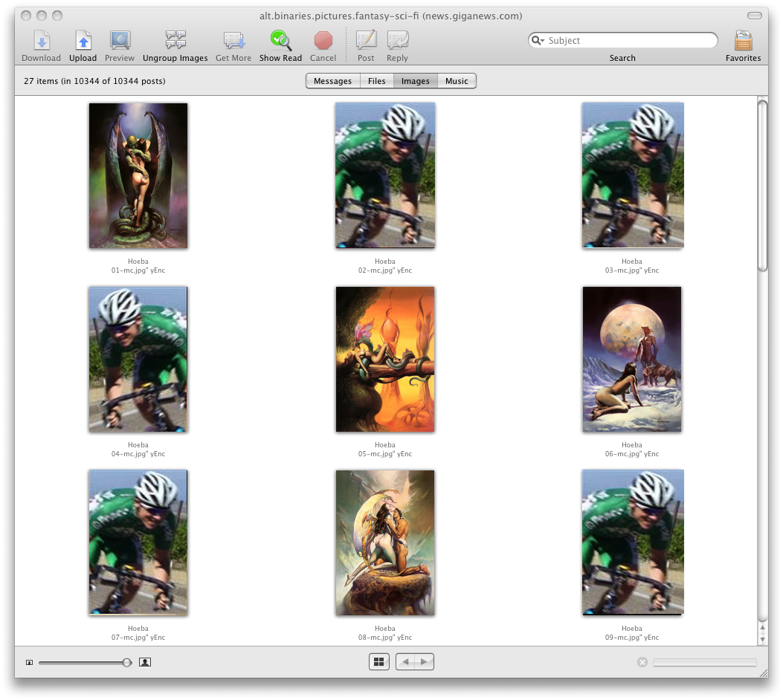Select the Images tab
This screenshot has height=700, width=783.
pyautogui.click(x=416, y=81)
